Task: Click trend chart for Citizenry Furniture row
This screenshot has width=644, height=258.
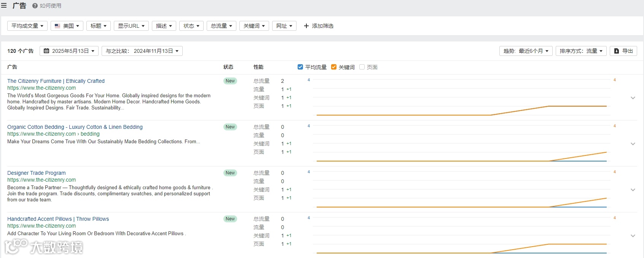Action: click(x=461, y=97)
